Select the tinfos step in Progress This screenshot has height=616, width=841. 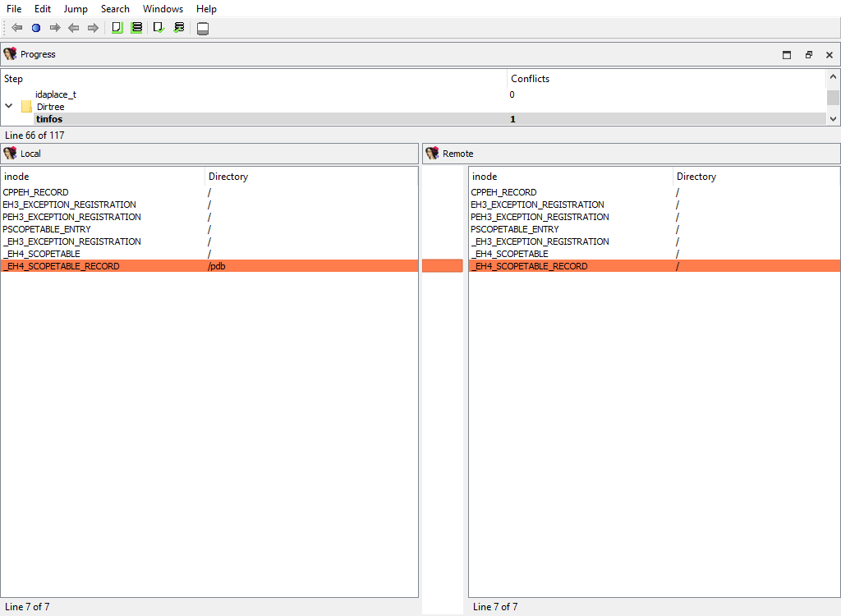point(49,119)
